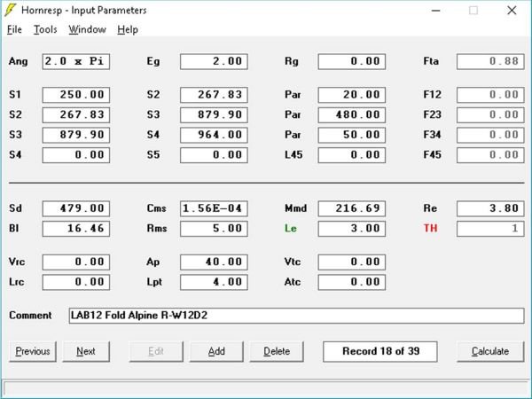
Task: Select the Sd value field
Action: 75,208
